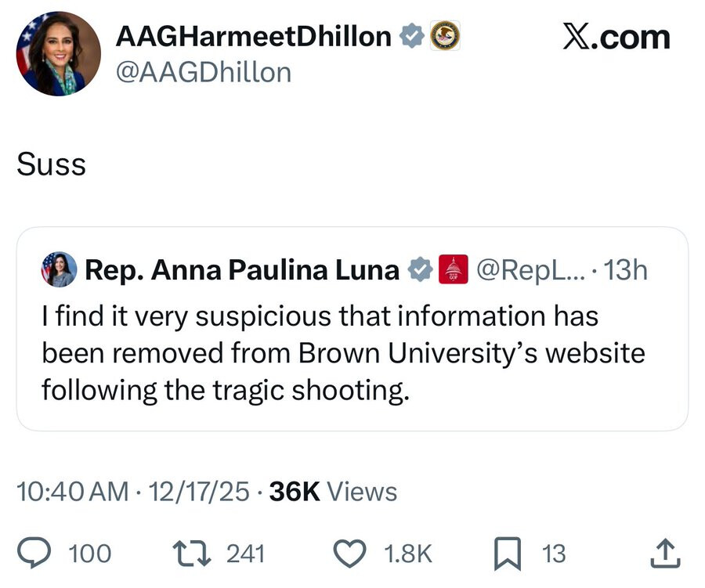Open Rep. Anna Paulina Luna's small avatar

(59, 270)
